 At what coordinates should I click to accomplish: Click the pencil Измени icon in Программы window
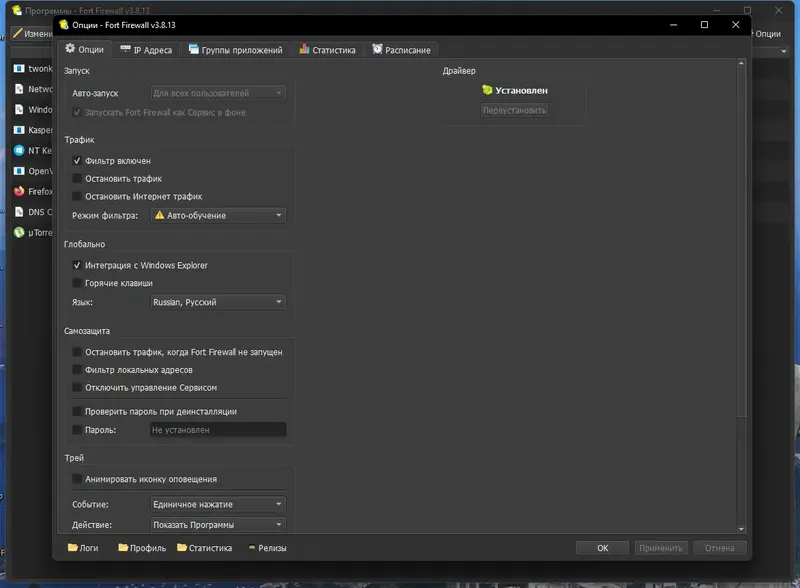point(17,33)
